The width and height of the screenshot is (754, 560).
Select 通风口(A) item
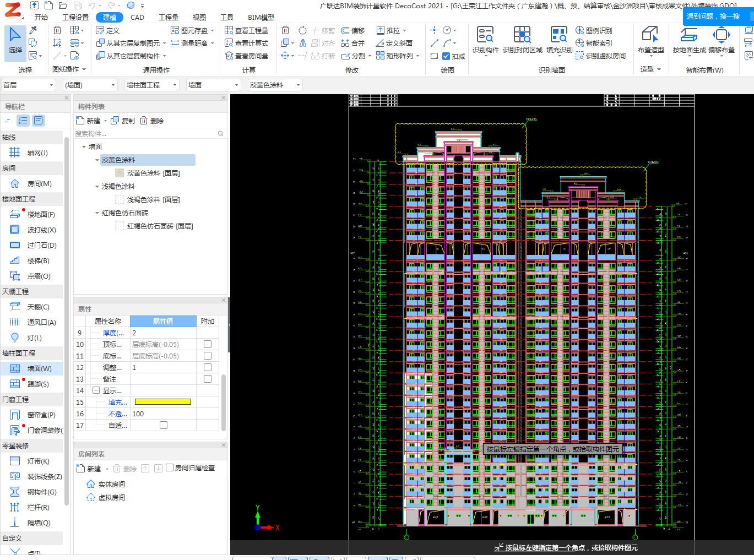[x=32, y=322]
